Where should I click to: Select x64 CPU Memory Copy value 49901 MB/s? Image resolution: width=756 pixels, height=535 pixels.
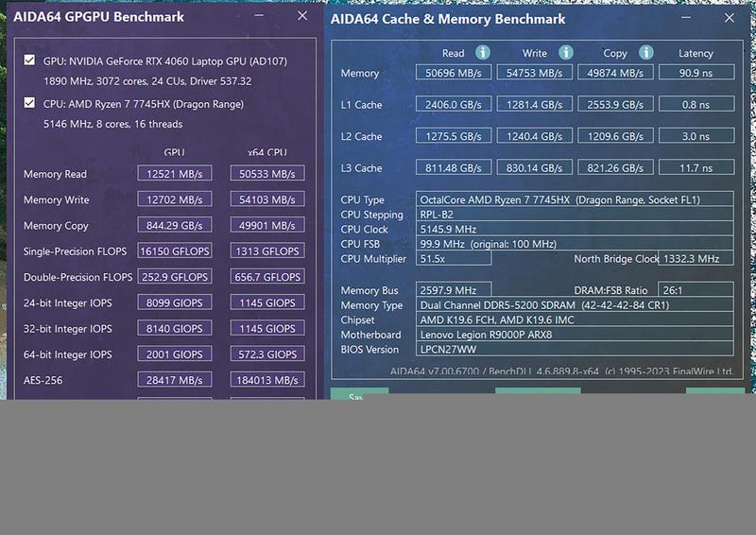click(x=267, y=225)
